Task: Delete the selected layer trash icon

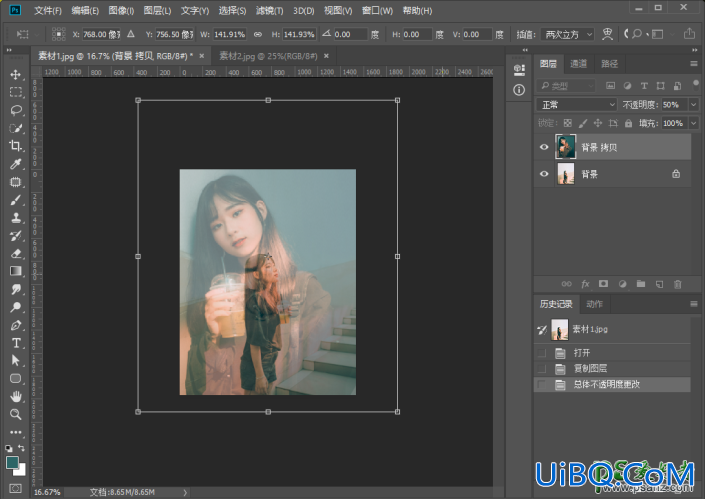Action: click(x=678, y=284)
